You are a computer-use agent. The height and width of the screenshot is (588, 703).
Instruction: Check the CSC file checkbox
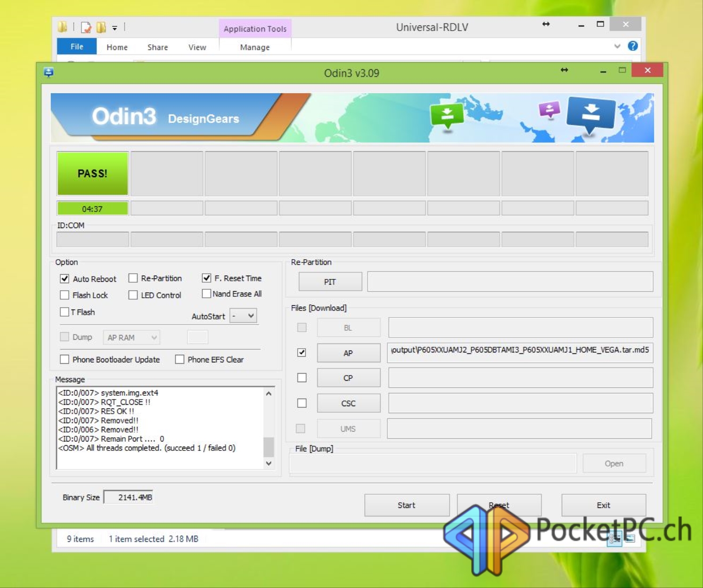coord(302,403)
